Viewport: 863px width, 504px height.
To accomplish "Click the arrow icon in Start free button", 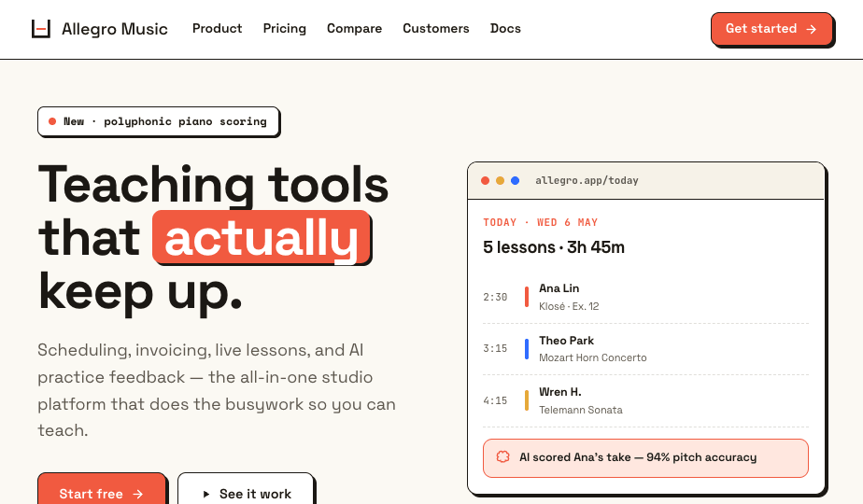I will click(137, 494).
